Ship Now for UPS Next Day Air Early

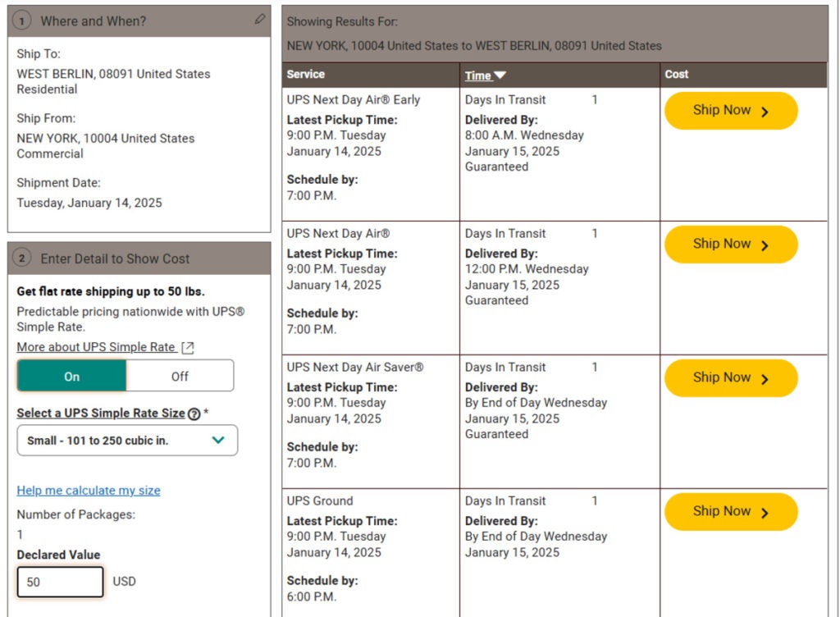[731, 110]
